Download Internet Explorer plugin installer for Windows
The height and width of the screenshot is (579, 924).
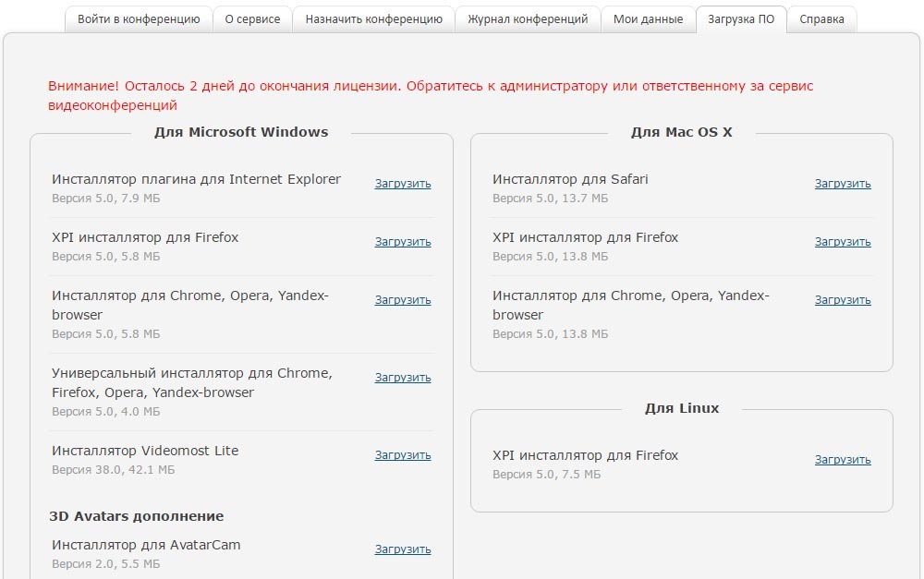coord(403,184)
